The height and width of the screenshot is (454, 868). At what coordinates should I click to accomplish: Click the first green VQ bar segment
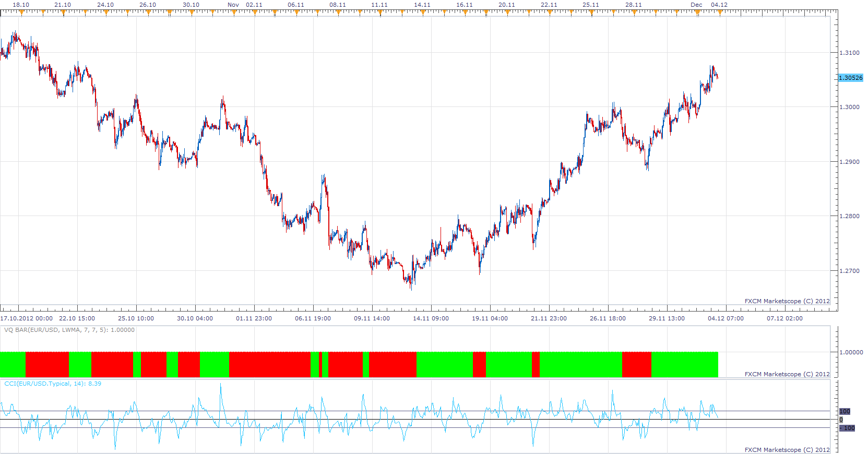pyautogui.click(x=13, y=364)
